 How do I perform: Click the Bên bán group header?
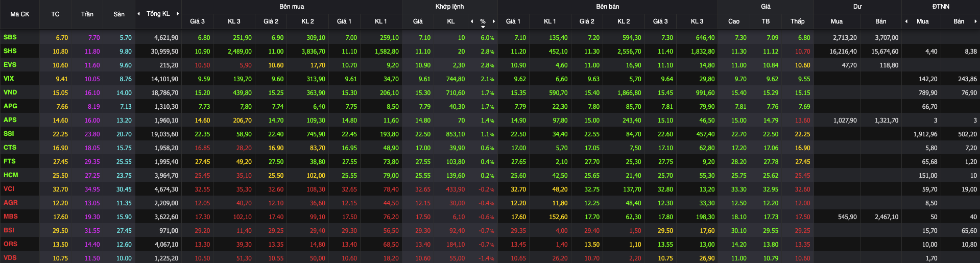click(x=608, y=7)
